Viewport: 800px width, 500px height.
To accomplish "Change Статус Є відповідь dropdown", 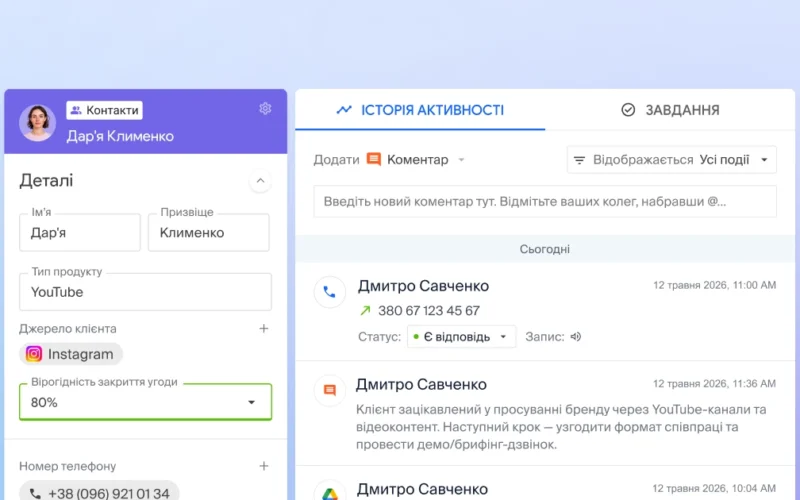I will coord(461,337).
